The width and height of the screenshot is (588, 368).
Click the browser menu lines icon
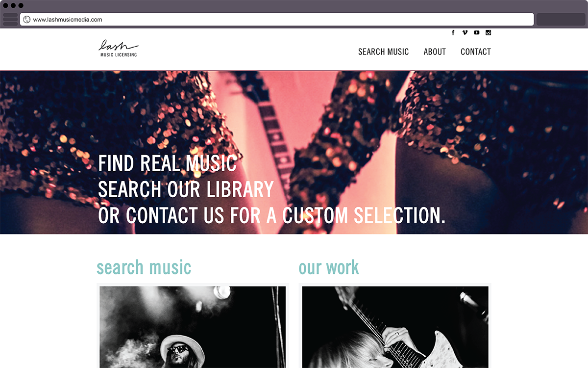[x=10, y=20]
